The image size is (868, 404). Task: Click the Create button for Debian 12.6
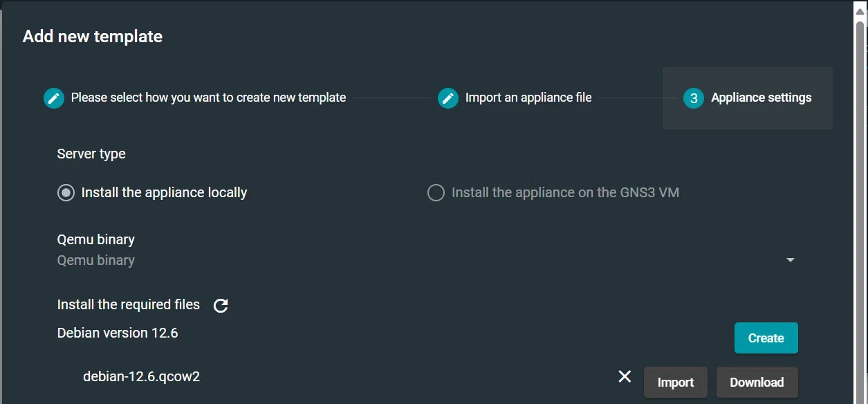point(766,338)
